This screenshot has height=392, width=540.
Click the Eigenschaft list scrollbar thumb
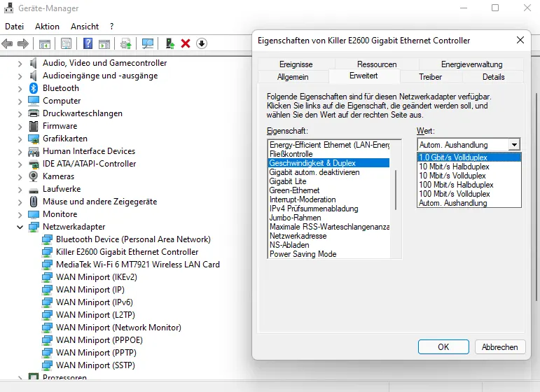396,190
